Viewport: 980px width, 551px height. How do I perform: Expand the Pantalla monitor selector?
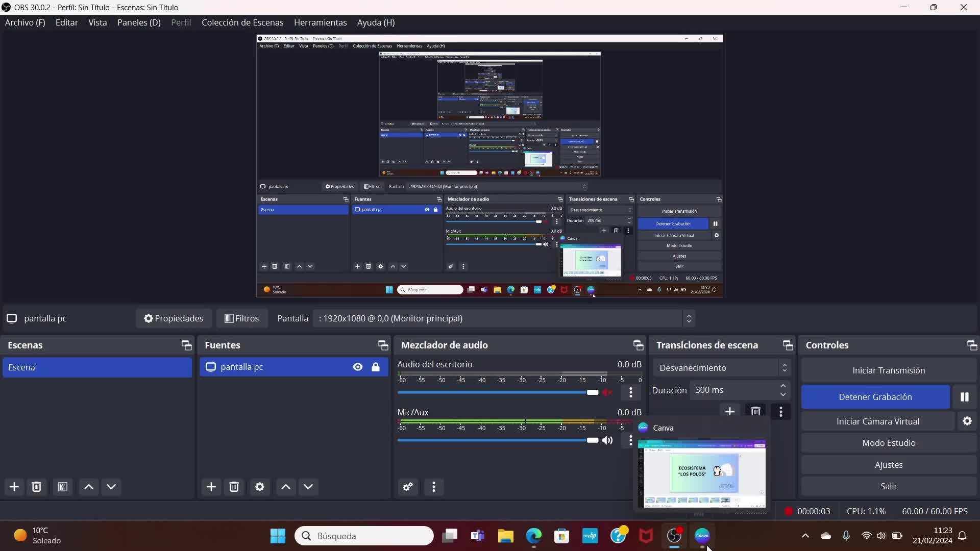click(x=689, y=318)
